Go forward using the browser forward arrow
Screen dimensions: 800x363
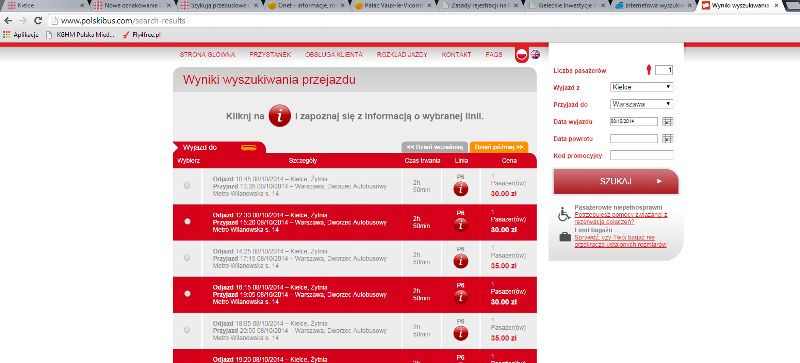pos(23,21)
